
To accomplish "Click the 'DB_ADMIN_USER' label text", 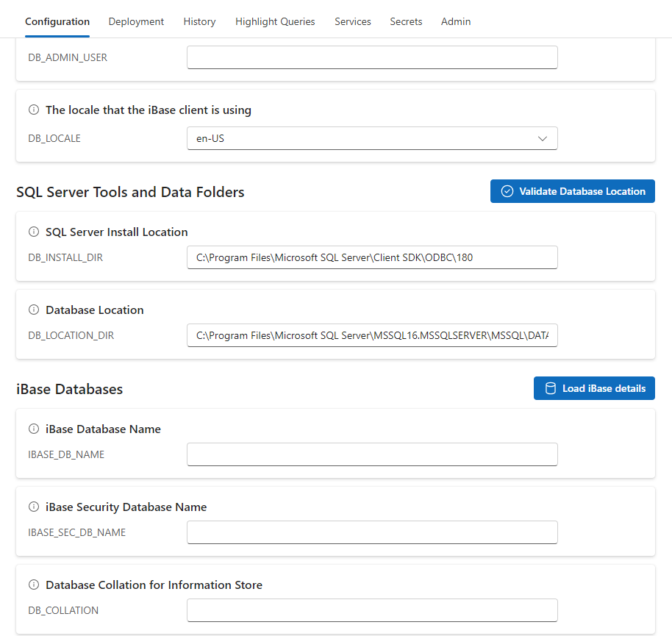I will (68, 57).
